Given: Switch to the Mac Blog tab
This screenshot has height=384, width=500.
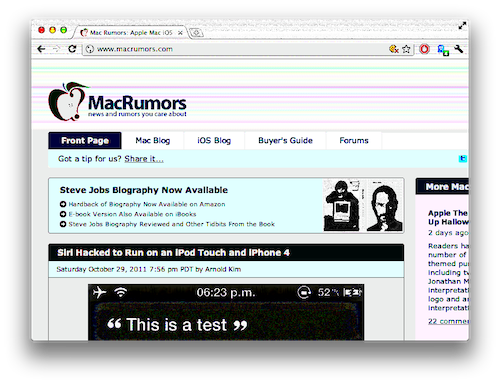Looking at the screenshot, I should [153, 141].
